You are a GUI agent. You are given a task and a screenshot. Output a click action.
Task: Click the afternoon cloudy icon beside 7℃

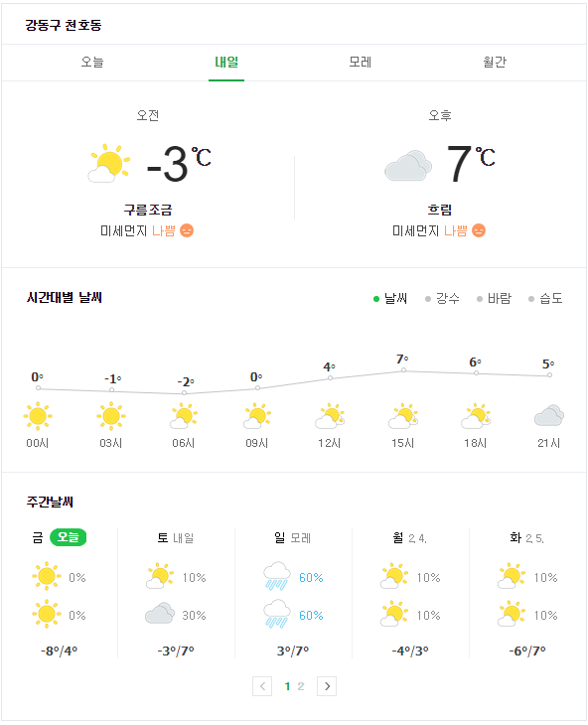pyautogui.click(x=408, y=165)
